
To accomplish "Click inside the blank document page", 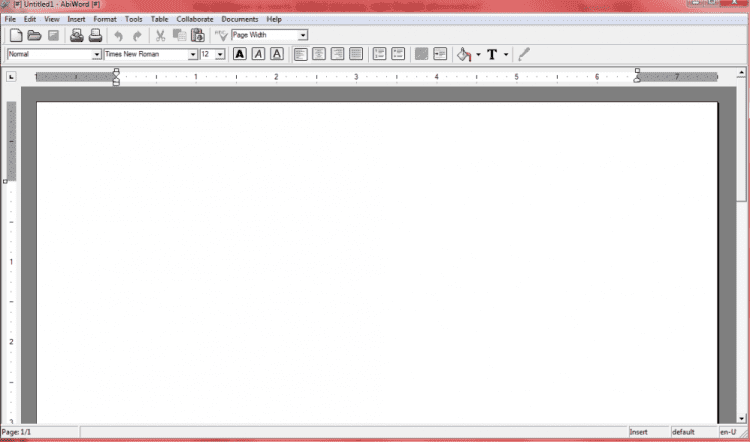I will pos(377,260).
